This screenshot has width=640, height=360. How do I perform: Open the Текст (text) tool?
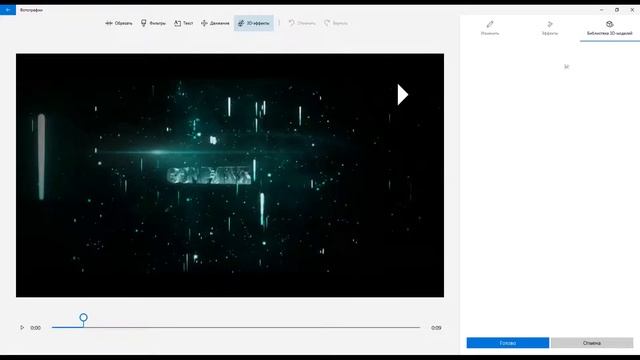tap(183, 23)
